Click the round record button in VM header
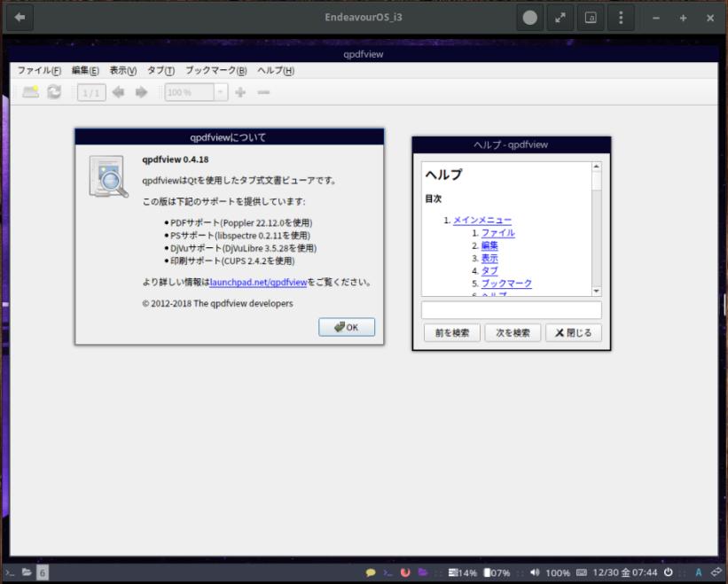 (x=529, y=18)
